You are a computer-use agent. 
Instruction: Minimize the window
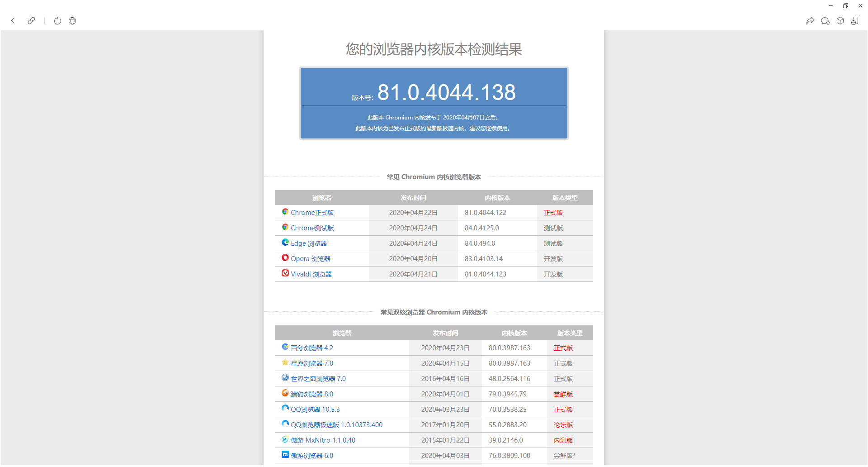830,6
